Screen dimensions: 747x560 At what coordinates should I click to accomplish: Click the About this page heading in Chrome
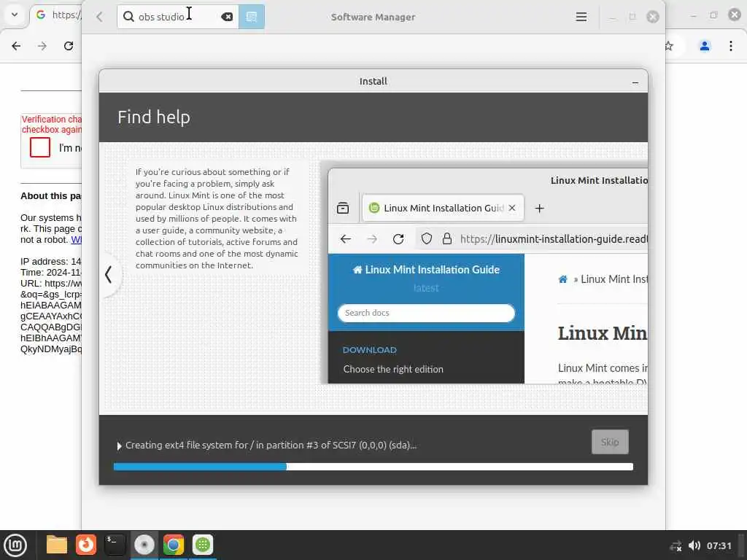(51, 195)
